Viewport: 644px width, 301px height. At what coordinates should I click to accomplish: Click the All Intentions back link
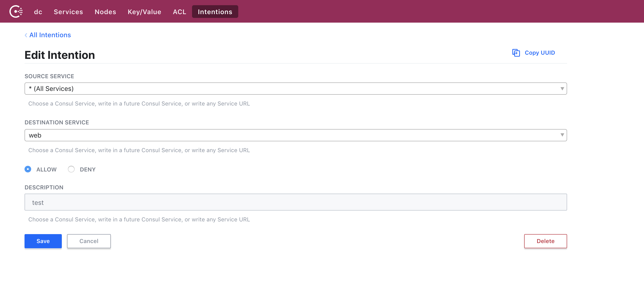coord(50,35)
